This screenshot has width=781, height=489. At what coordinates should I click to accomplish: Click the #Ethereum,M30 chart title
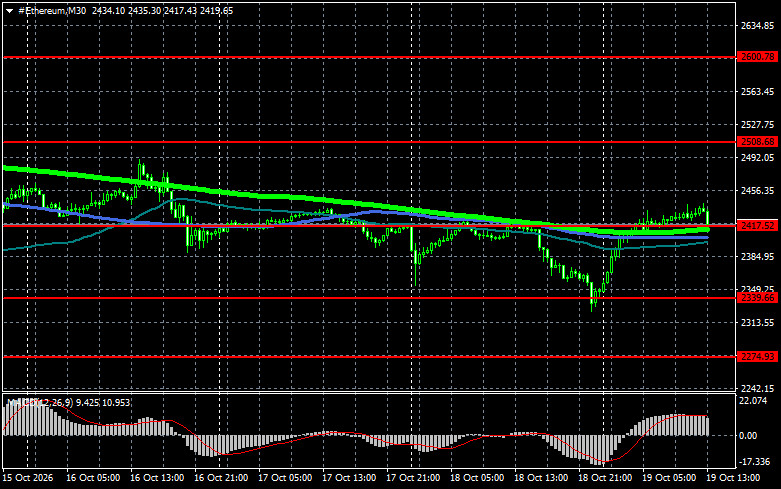click(x=52, y=10)
